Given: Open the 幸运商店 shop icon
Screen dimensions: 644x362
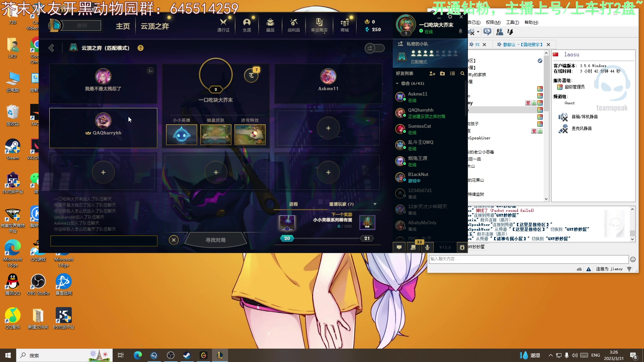Looking at the screenshot, I should pyautogui.click(x=319, y=25).
